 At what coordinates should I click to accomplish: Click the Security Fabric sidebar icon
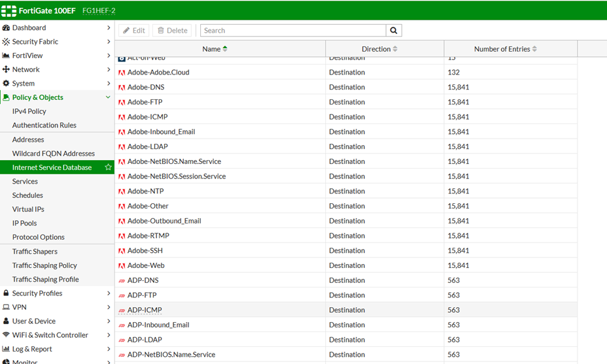6,42
